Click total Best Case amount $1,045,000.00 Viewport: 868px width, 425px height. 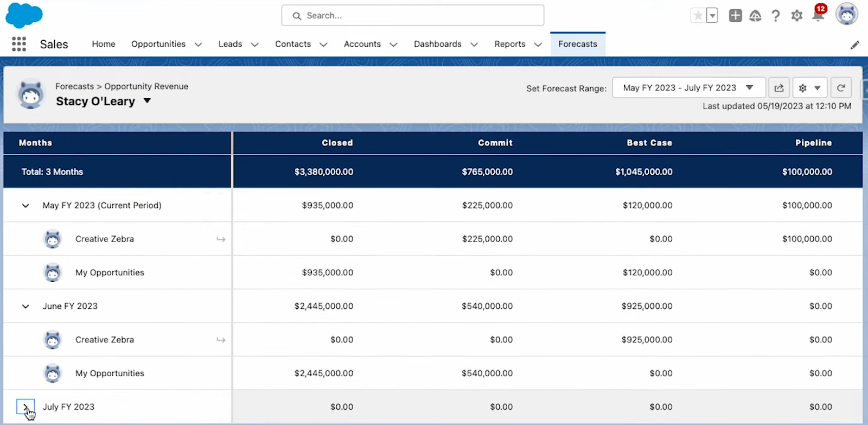click(x=644, y=172)
